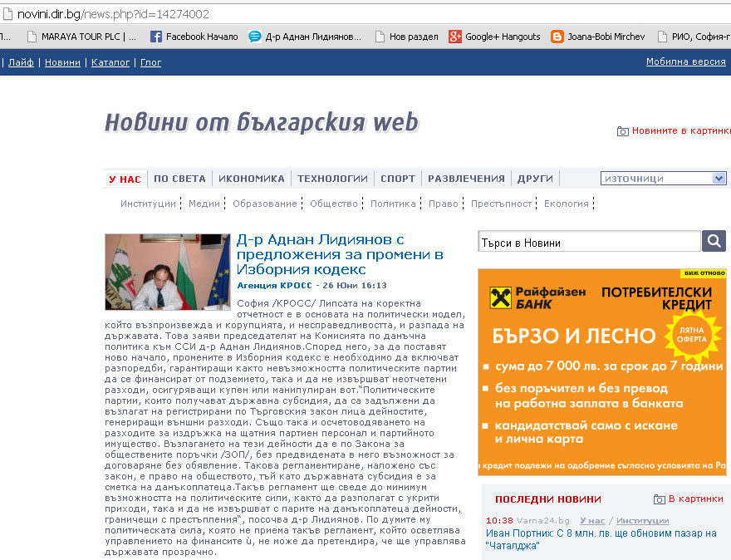Open the ИКОНОМИКА tab
The width and height of the screenshot is (731, 560).
click(251, 179)
